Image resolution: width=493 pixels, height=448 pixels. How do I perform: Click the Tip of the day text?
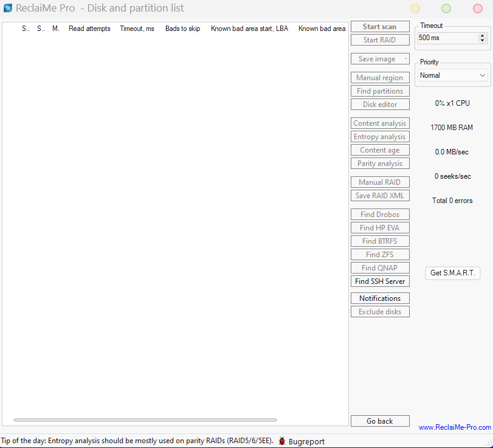tap(137, 441)
